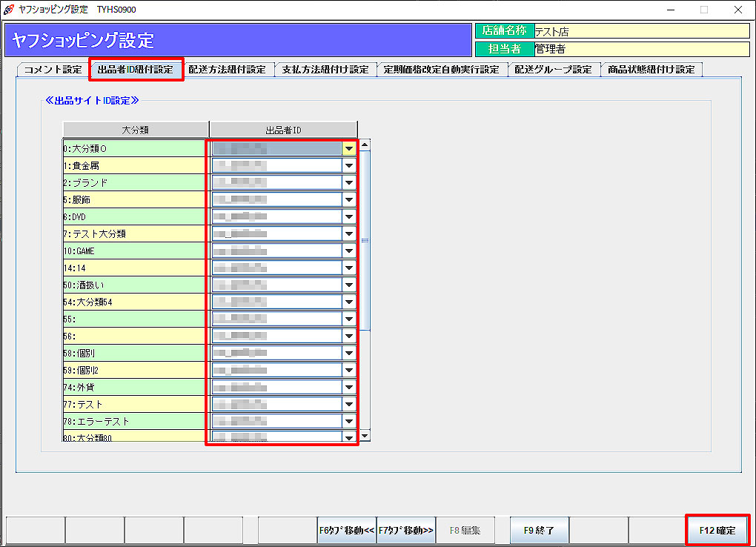
Task: Expand the dropdown in the 6:DVD row
Action: [x=348, y=216]
